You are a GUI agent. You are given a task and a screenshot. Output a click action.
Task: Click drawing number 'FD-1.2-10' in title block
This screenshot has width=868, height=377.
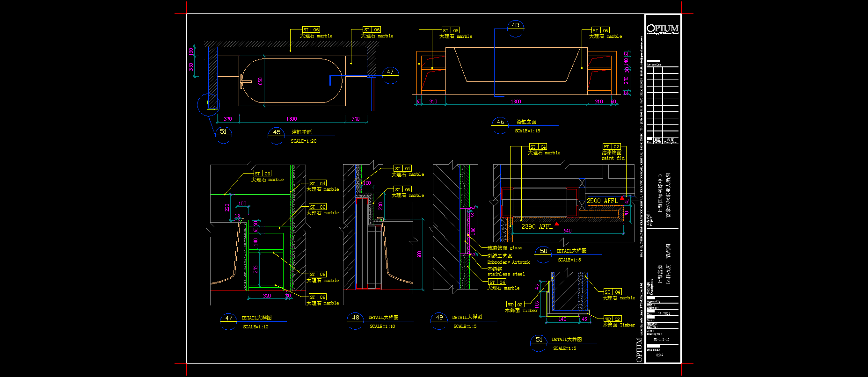pyautogui.click(x=662, y=340)
